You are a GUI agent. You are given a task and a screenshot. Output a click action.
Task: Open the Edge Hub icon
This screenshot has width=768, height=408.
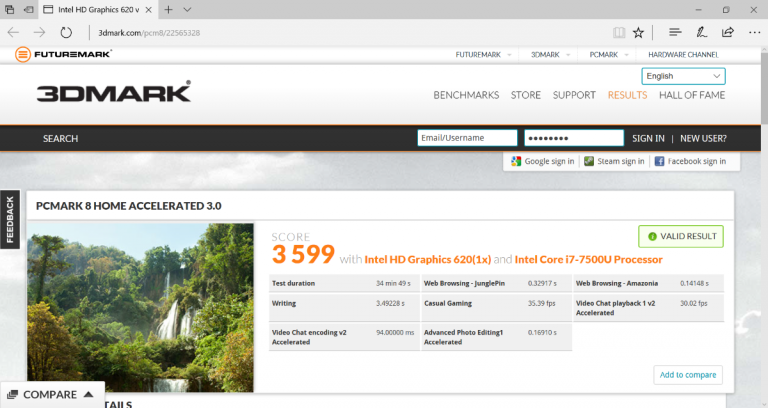(675, 32)
